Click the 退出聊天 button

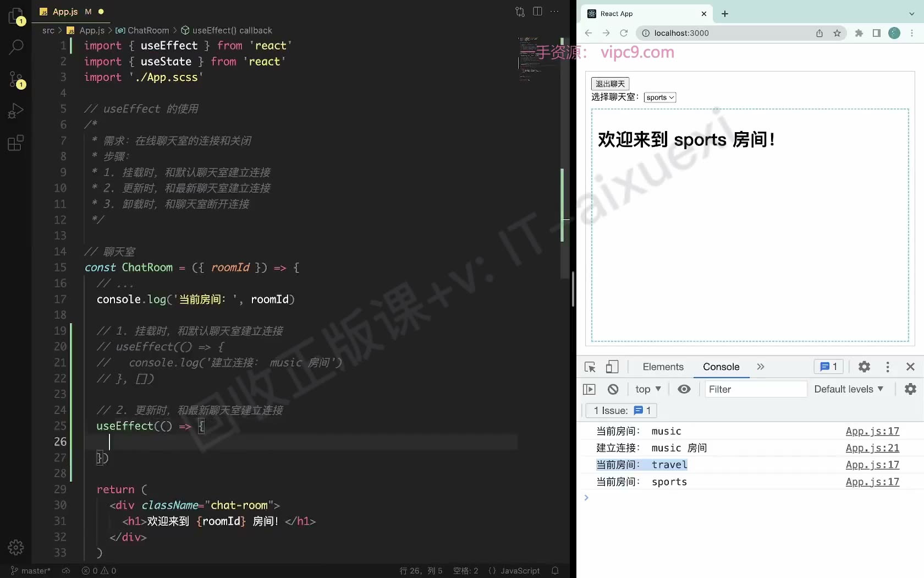tap(610, 84)
